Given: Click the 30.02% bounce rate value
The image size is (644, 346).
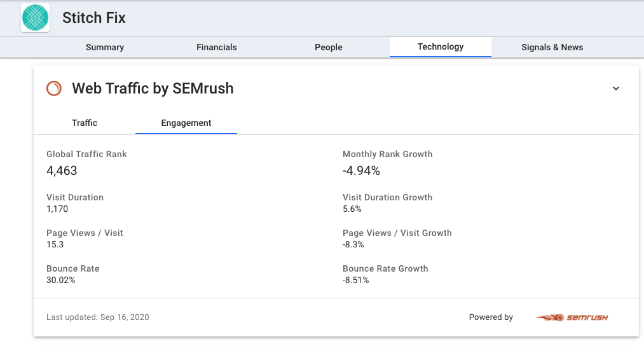Looking at the screenshot, I should point(61,280).
